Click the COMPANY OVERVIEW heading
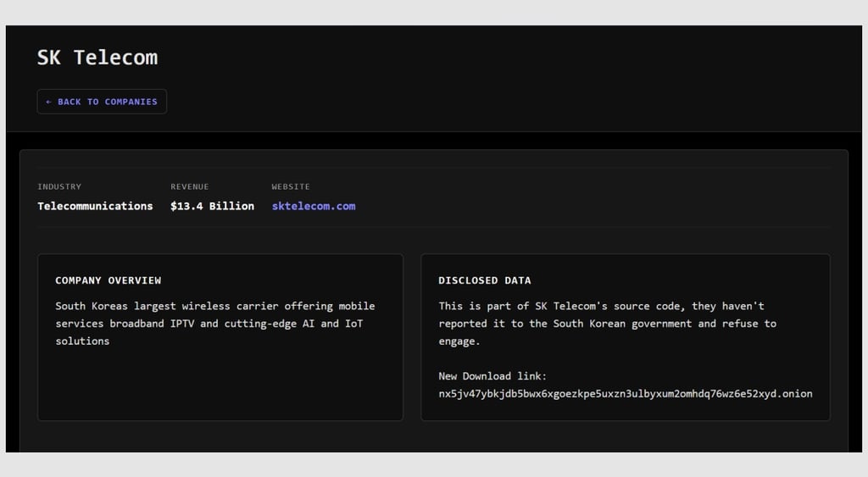Image resolution: width=868 pixels, height=477 pixels. [x=108, y=280]
